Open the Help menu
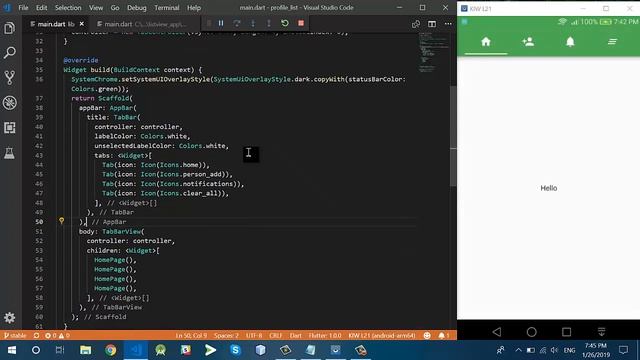640x360 pixels. (x=194, y=8)
